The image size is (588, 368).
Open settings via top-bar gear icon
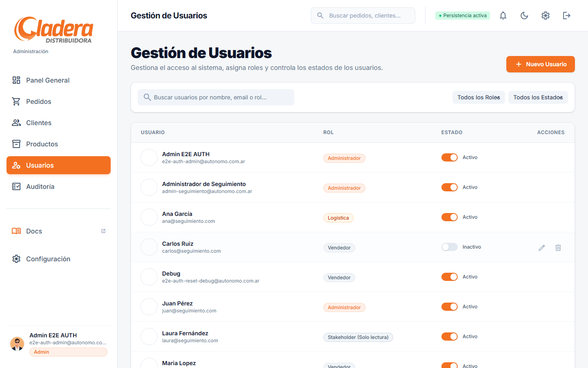point(546,15)
